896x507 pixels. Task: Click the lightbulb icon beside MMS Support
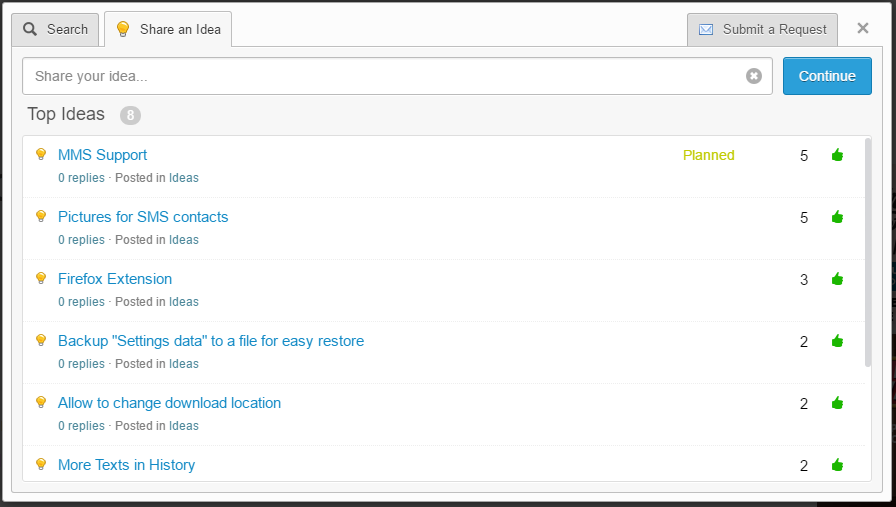[x=41, y=154]
